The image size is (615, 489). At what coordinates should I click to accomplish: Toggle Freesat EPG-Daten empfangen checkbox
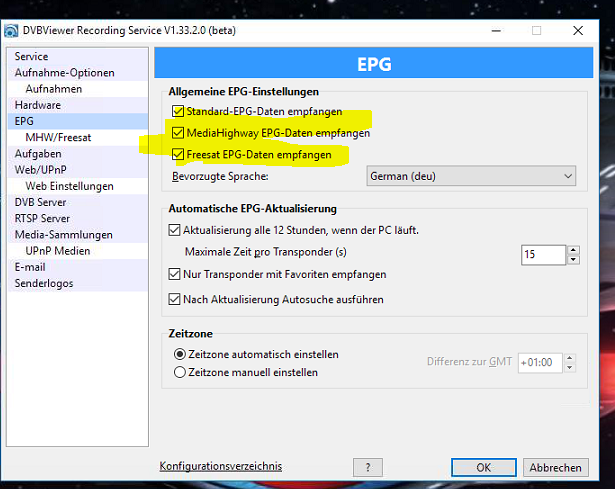click(x=178, y=155)
